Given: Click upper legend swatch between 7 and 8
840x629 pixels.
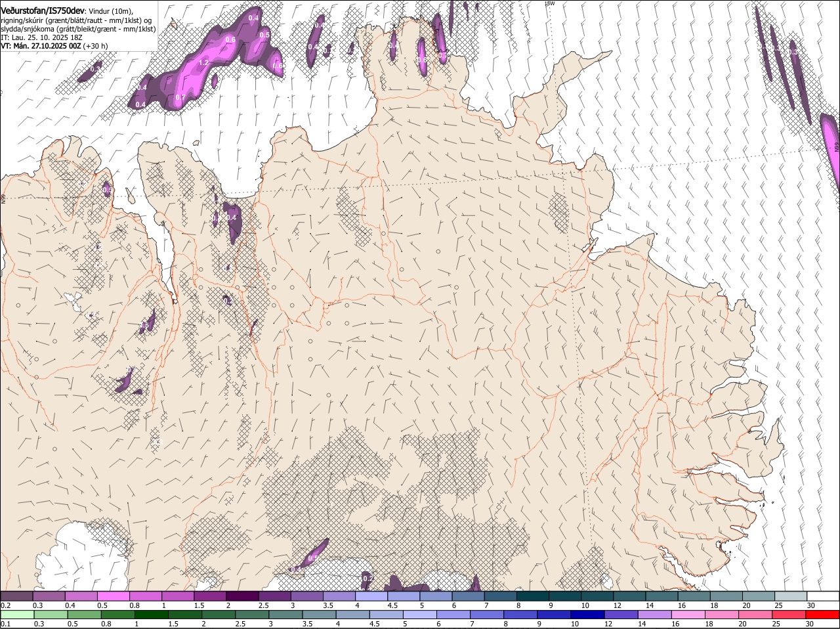Looking at the screenshot, I should [500, 596].
